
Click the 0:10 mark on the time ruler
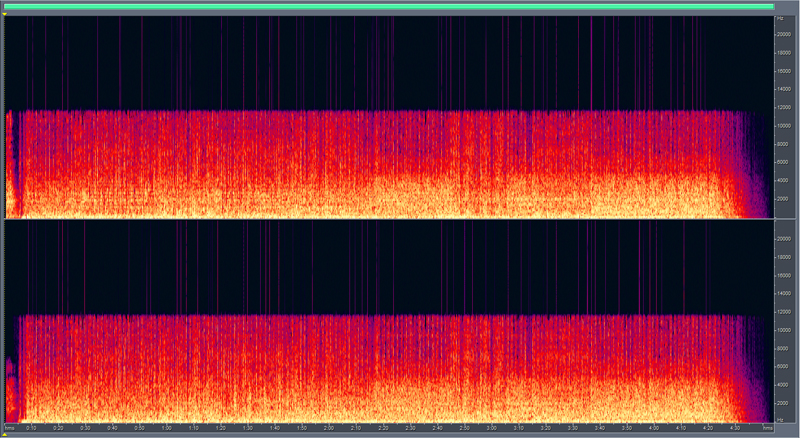coord(31,428)
